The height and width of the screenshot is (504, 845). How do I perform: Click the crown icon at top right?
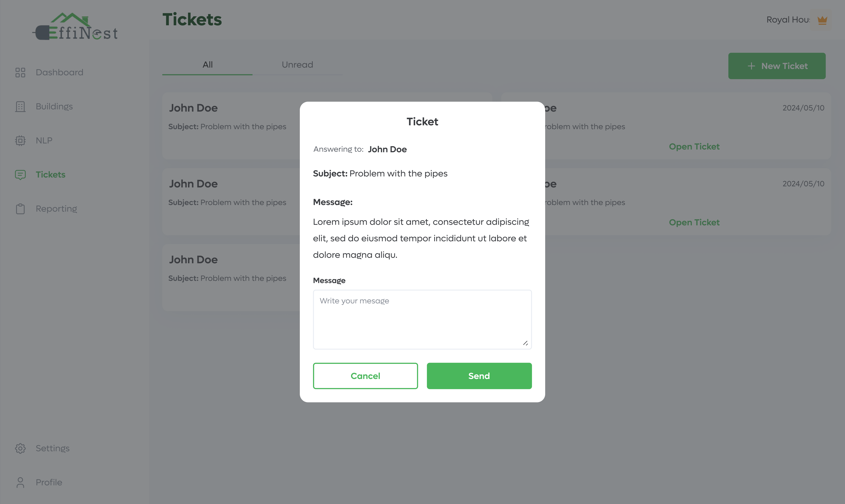[x=822, y=20]
